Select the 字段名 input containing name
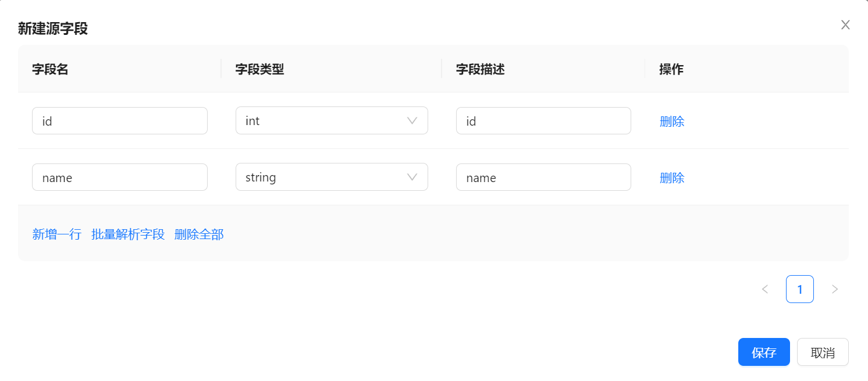This screenshot has width=868, height=381. [120, 177]
